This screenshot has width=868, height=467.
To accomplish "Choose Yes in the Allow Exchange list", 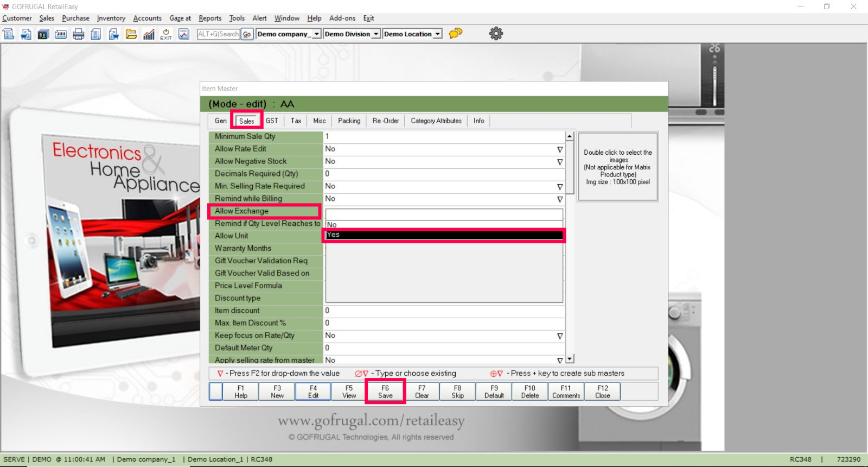I will [444, 235].
